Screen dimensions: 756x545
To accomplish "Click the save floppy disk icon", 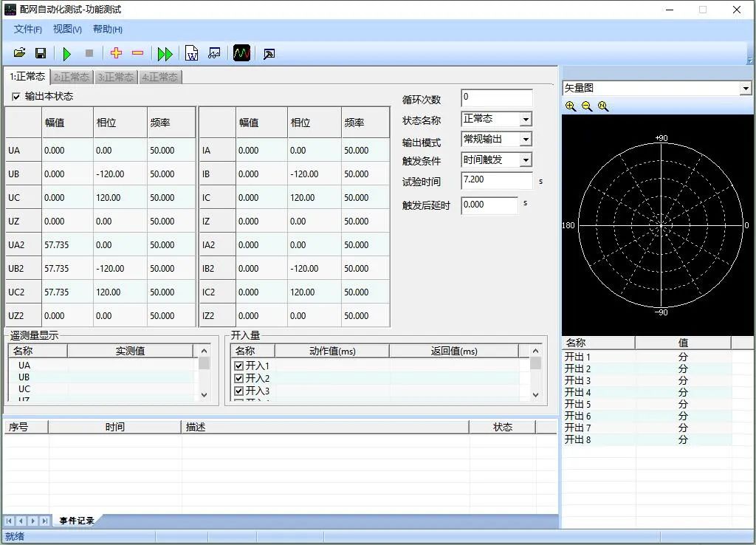I will click(x=41, y=53).
